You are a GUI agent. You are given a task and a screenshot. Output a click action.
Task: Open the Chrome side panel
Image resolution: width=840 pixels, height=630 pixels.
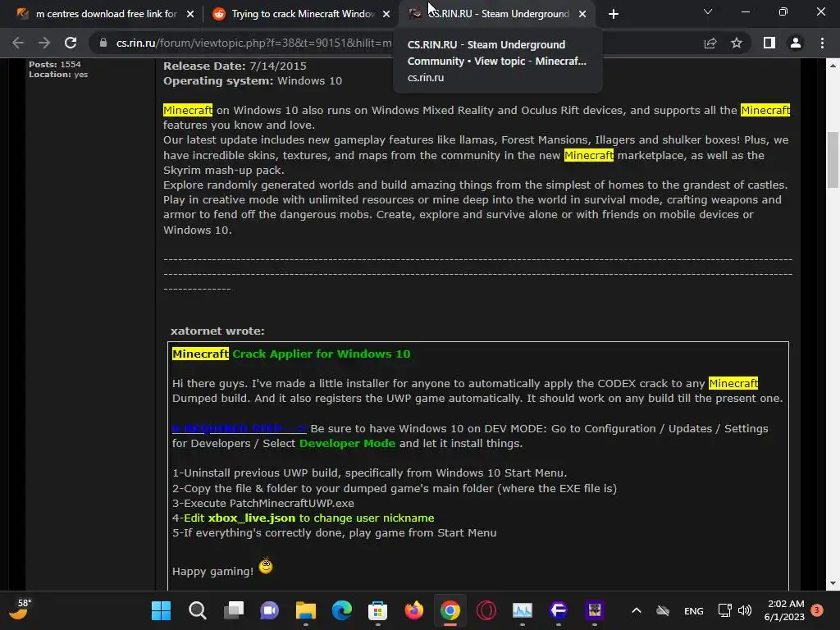pyautogui.click(x=769, y=43)
